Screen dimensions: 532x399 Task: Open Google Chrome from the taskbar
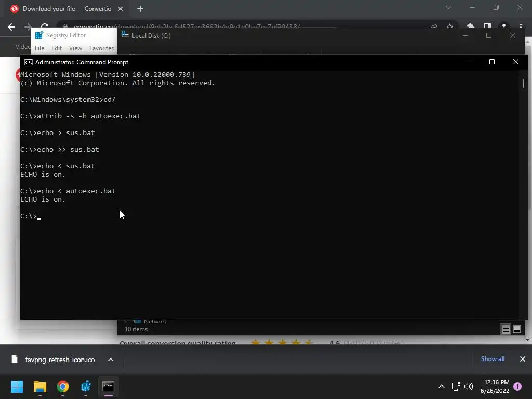(x=63, y=386)
